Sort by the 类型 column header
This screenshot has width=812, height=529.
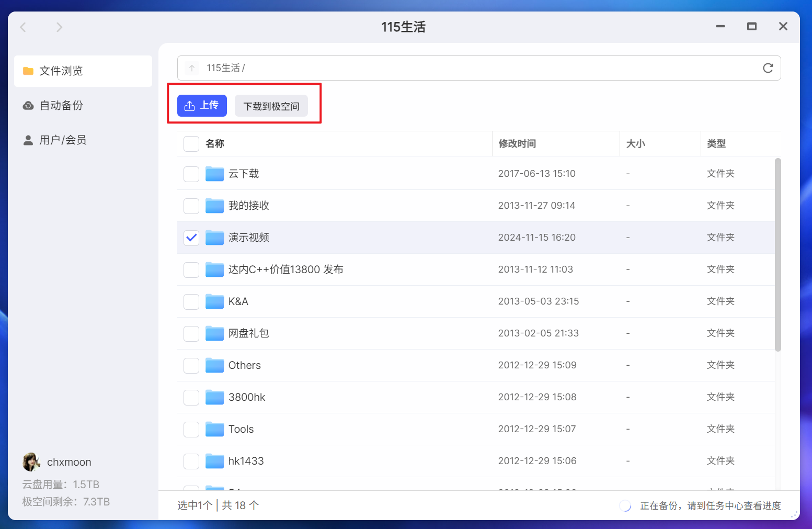[716, 143]
